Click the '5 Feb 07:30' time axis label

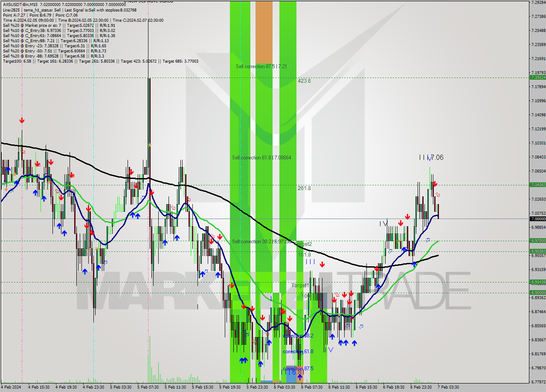click(x=148, y=387)
